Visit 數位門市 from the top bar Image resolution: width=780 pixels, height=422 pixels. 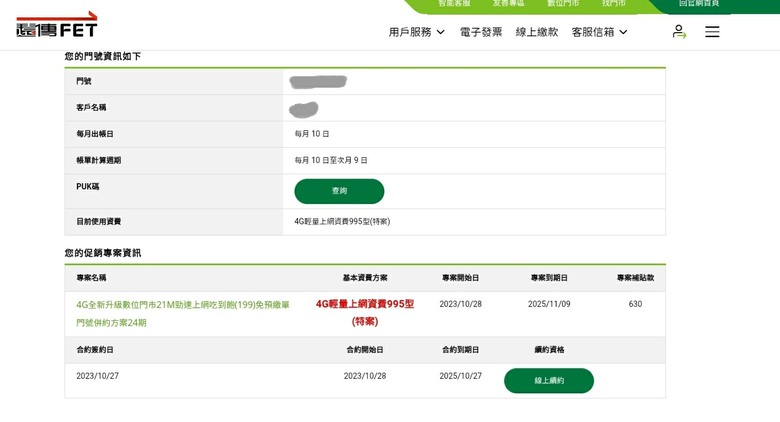pos(563,4)
